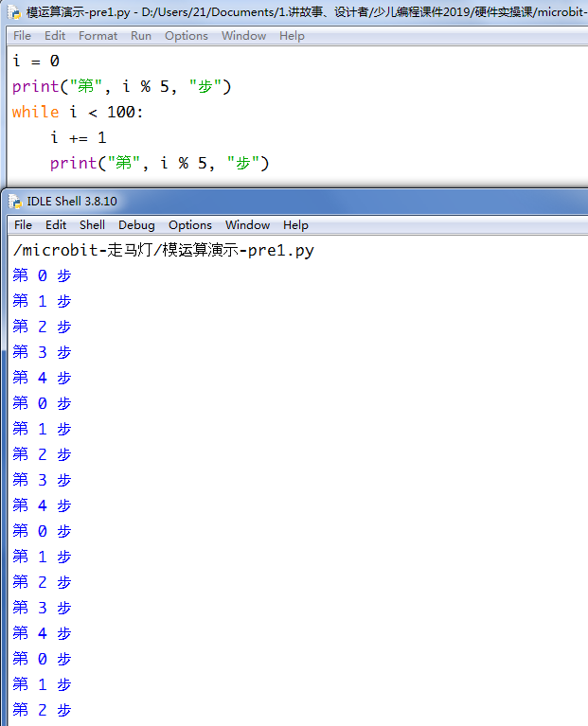Open the Format menu
This screenshot has width=588, height=726.
(98, 36)
